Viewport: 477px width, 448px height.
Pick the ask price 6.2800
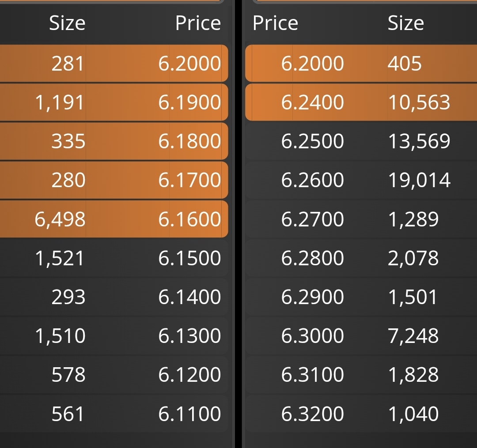312,258
